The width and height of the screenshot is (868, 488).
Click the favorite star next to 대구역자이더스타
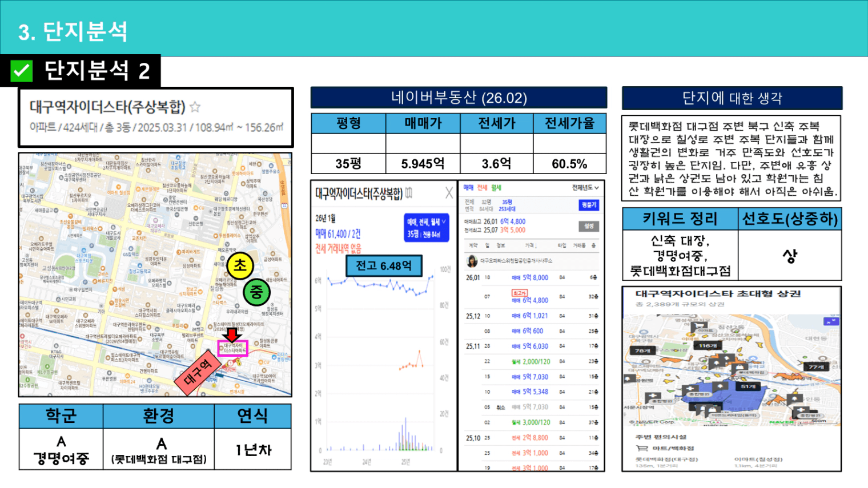(195, 107)
